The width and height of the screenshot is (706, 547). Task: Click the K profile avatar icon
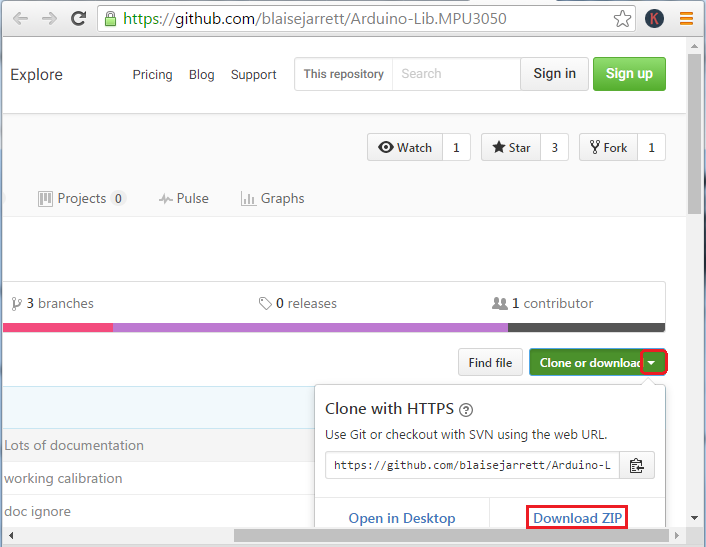point(654,18)
